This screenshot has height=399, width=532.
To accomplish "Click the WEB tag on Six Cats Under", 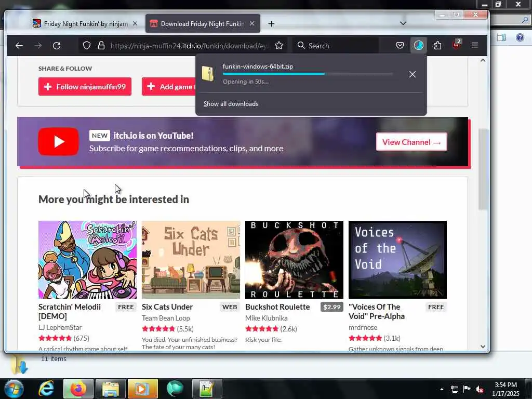I will click(230, 307).
